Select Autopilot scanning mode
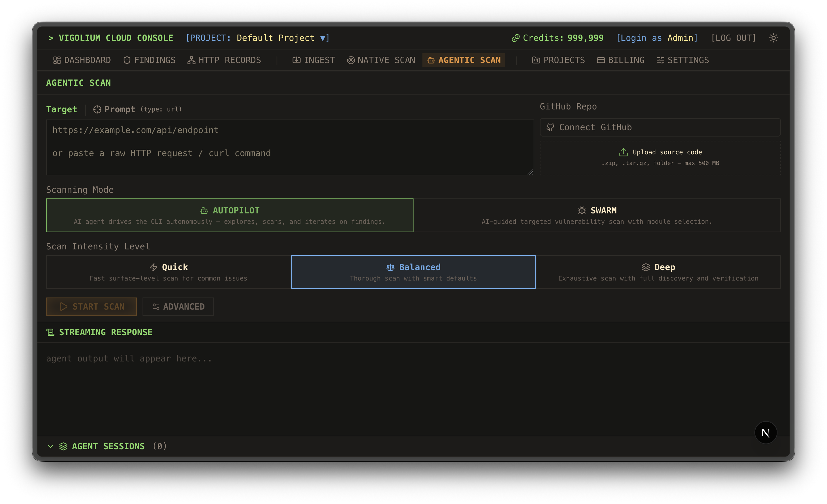This screenshot has width=827, height=504. (x=229, y=215)
